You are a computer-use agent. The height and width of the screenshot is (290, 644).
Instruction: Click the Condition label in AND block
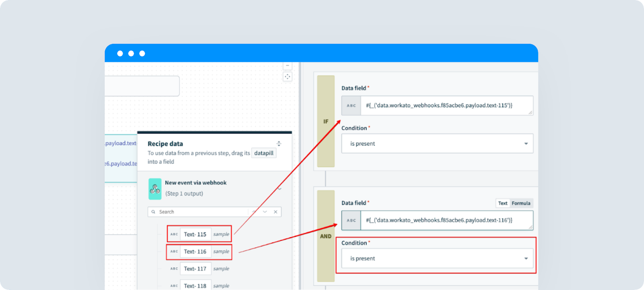click(x=354, y=243)
